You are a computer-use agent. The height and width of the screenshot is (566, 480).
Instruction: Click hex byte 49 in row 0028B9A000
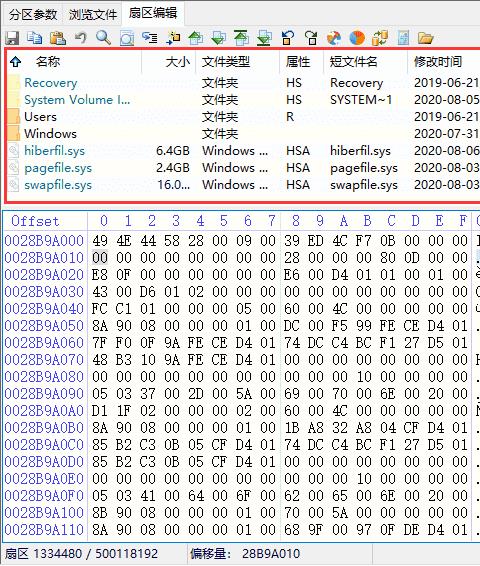coord(100,240)
